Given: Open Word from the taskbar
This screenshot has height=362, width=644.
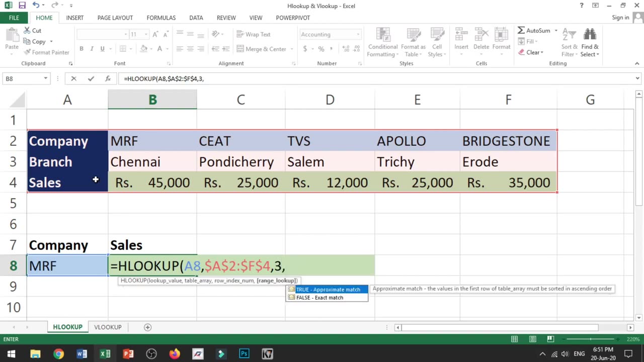Looking at the screenshot, I should tap(82, 354).
